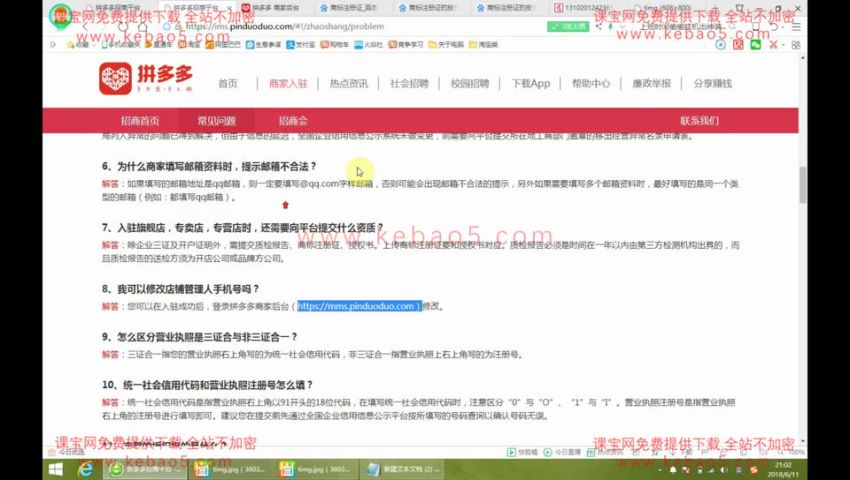Open the 购物车 bookmark

pyautogui.click(x=334, y=44)
